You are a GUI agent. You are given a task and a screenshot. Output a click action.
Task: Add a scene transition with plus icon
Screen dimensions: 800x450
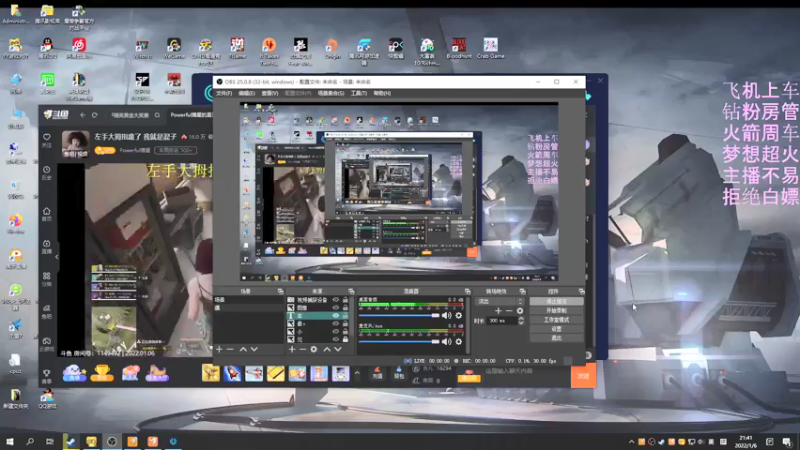(498, 311)
